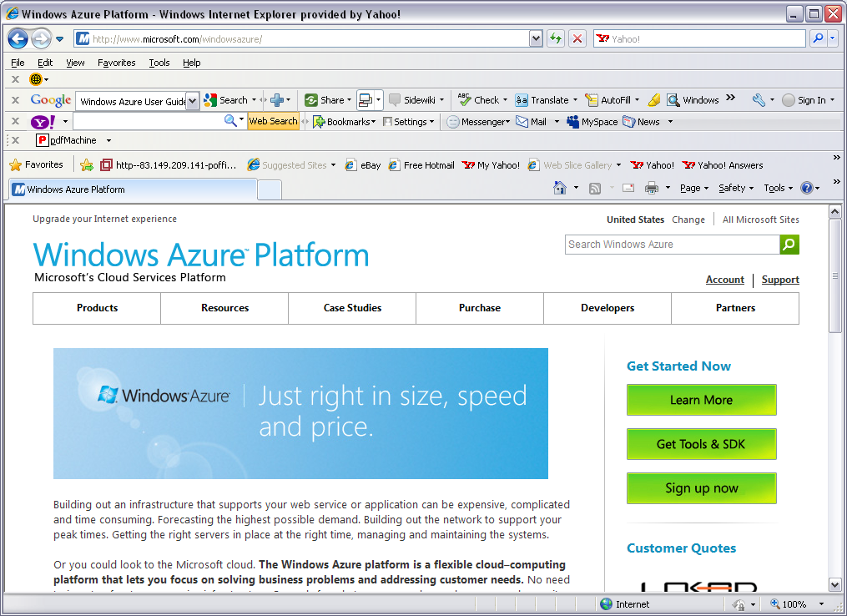Open the Help question mark icon
The image size is (847, 616).
point(806,188)
